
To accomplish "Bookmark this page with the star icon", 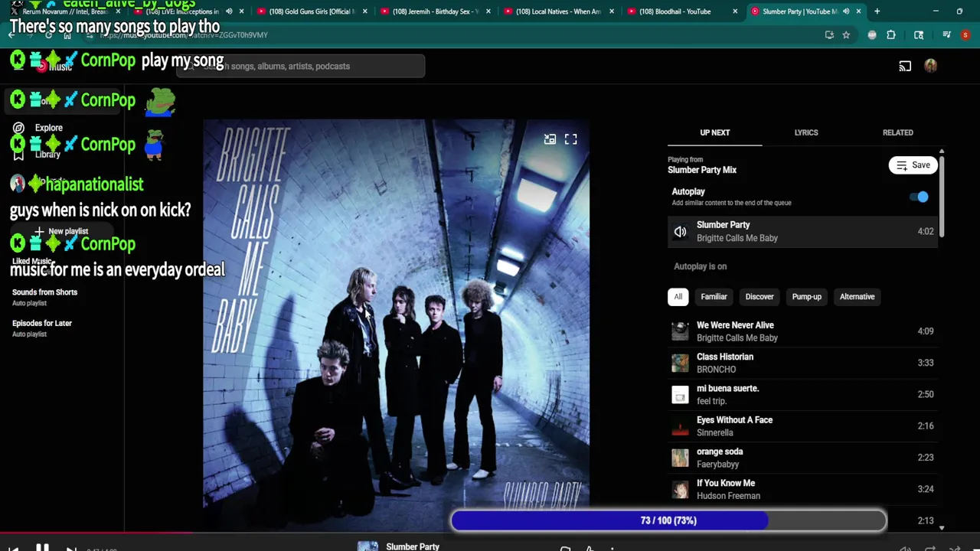I will click(x=846, y=35).
